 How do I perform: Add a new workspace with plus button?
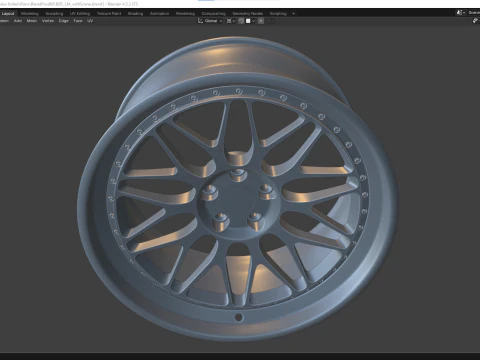point(294,14)
